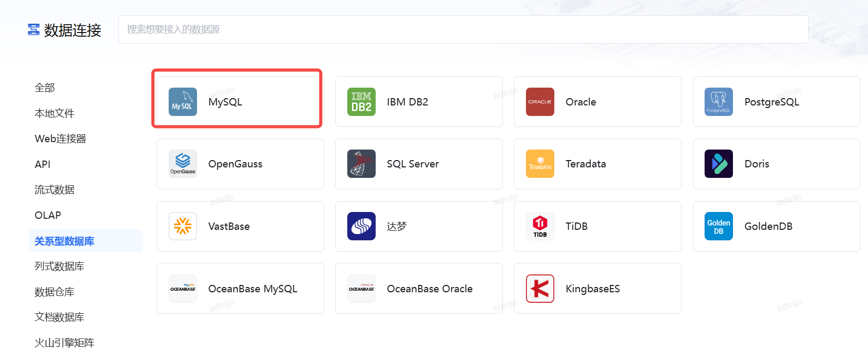Click the 达梦 database logo icon
This screenshot has height=350, width=868.
point(361,226)
